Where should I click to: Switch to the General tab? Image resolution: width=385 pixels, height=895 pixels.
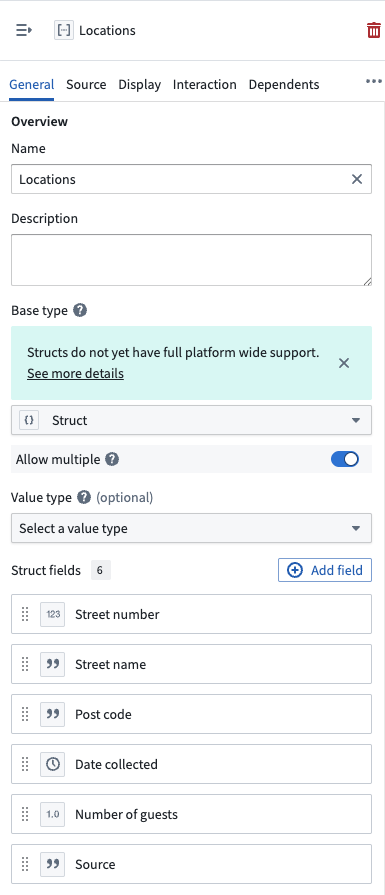tap(32, 84)
